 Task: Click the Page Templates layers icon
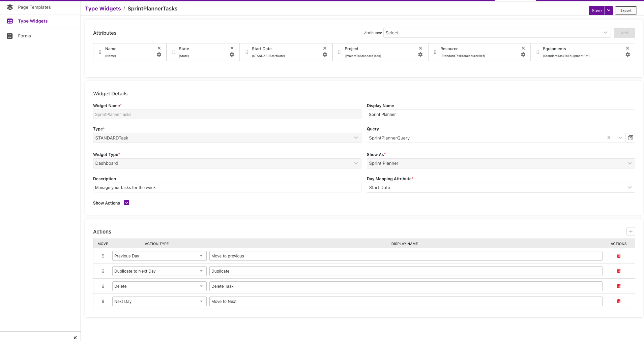pos(10,7)
